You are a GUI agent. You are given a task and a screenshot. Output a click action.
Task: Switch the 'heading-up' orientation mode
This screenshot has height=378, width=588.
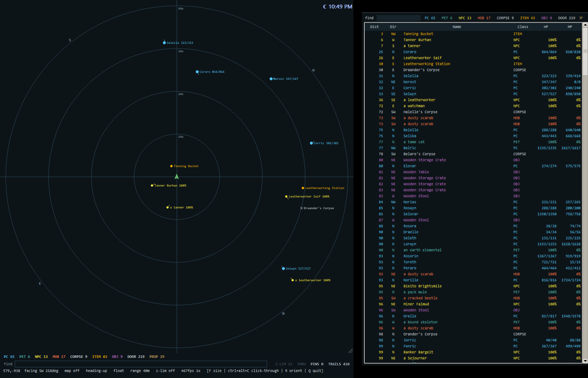tap(96, 371)
